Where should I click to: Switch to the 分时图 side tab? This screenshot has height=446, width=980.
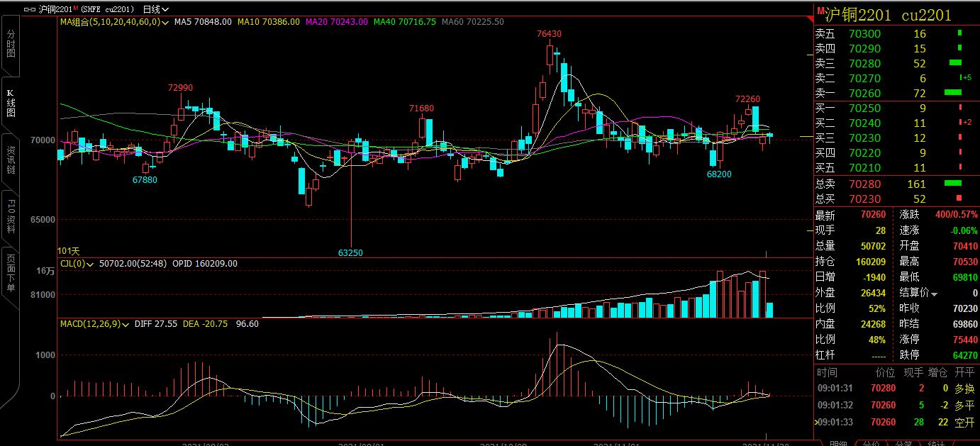11,45
